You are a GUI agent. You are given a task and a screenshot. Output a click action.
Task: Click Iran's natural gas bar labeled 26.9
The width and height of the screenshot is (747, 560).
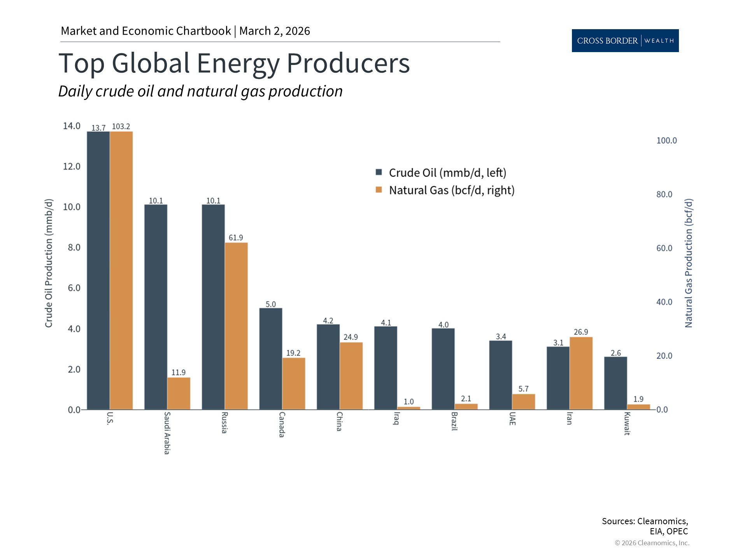[x=581, y=373]
